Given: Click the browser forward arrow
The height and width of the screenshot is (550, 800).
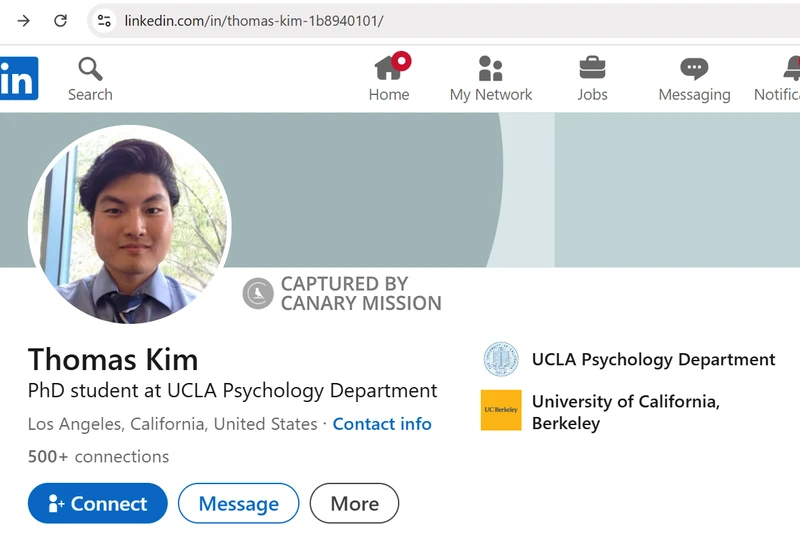Looking at the screenshot, I should tap(23, 20).
